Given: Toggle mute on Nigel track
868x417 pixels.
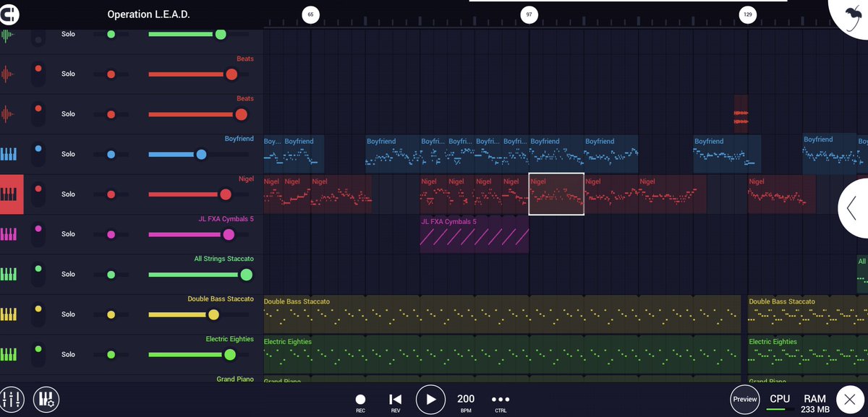Looking at the screenshot, I should click(38, 194).
